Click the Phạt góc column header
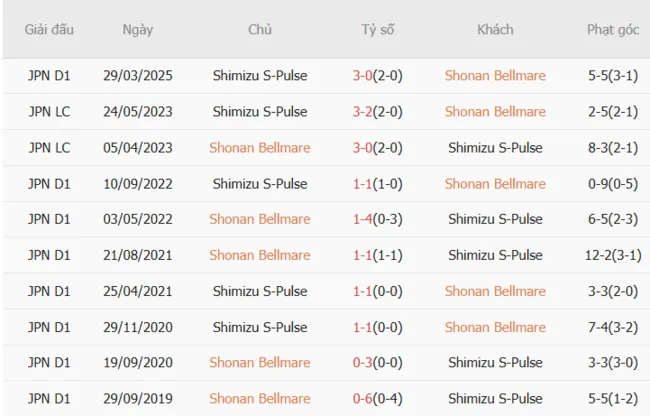 613,30
